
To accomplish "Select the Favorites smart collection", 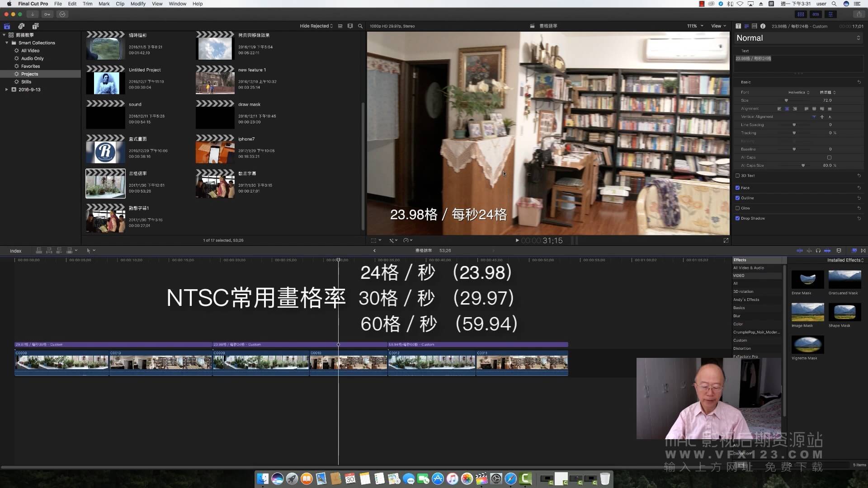I will pos(31,66).
